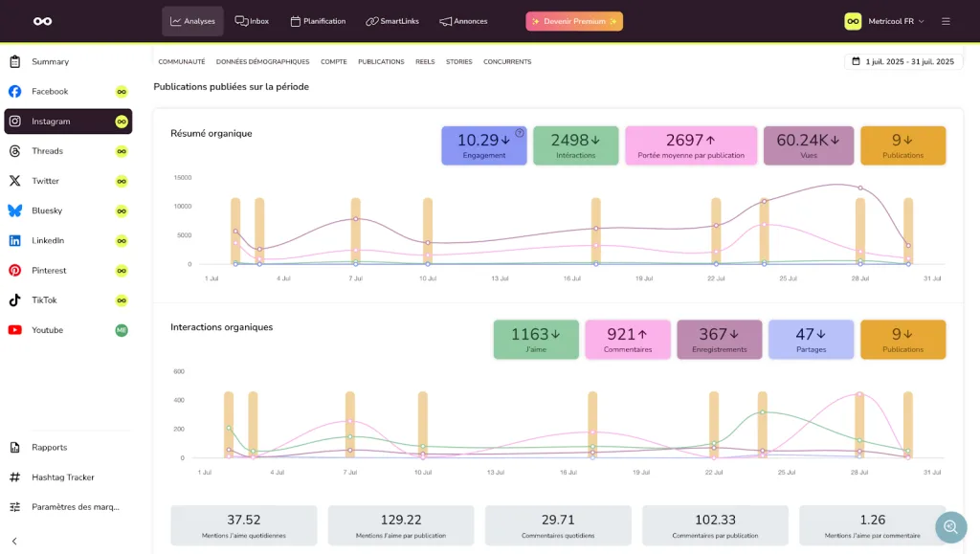Open the Concurrents tab

click(x=506, y=61)
